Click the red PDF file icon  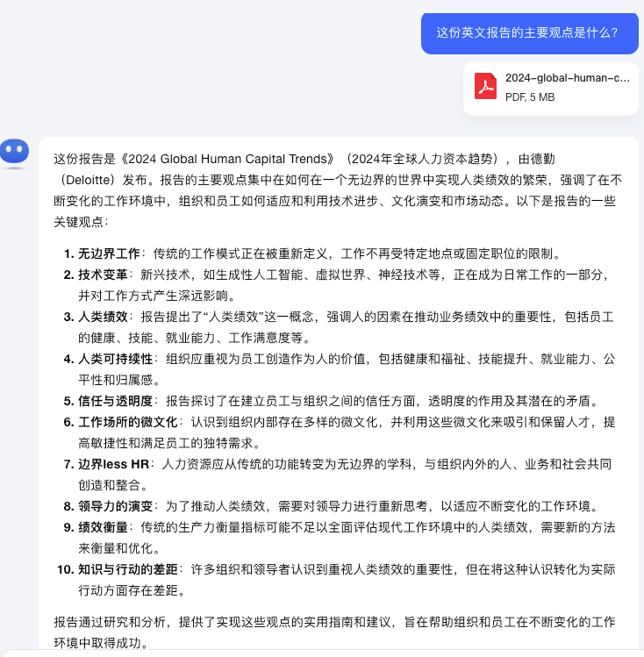[x=485, y=86]
